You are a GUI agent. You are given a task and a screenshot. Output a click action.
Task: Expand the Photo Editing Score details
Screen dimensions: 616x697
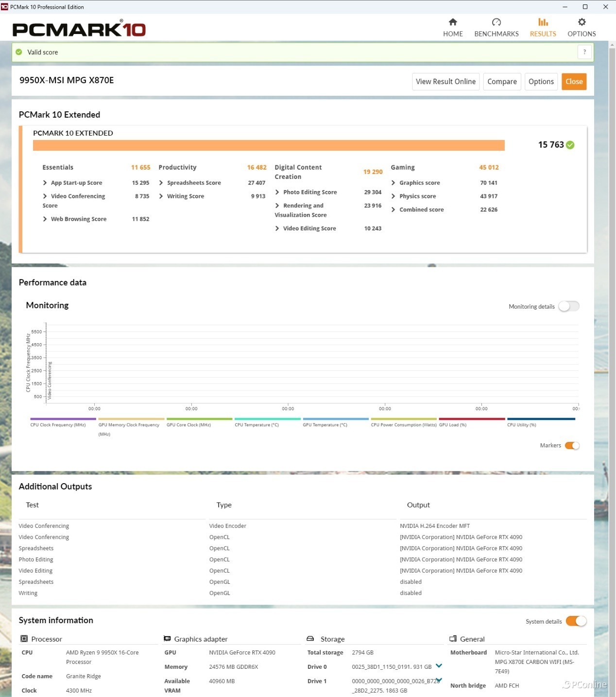pyautogui.click(x=277, y=192)
